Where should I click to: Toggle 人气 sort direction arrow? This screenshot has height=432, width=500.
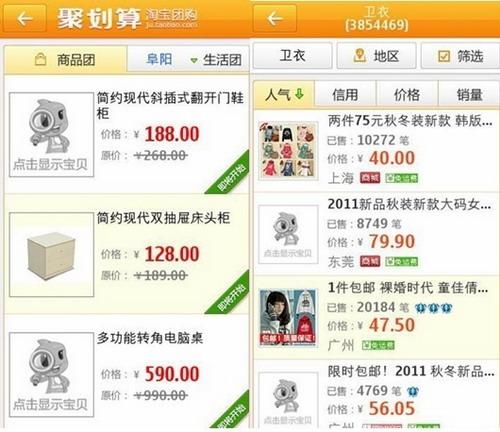tap(299, 94)
